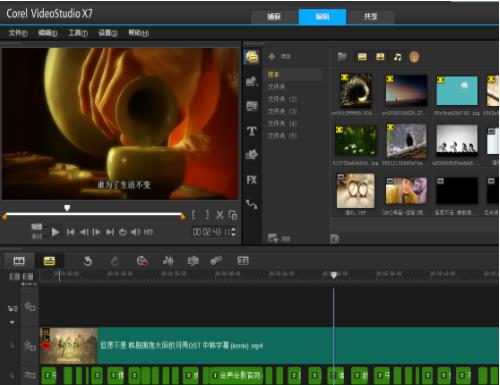This screenshot has height=385, width=500.
Task: Set mark-in with the left bracket
Action: [x=194, y=215]
